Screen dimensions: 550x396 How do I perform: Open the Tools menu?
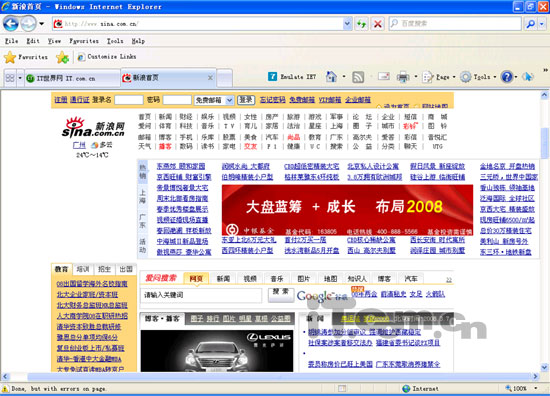click(115, 41)
